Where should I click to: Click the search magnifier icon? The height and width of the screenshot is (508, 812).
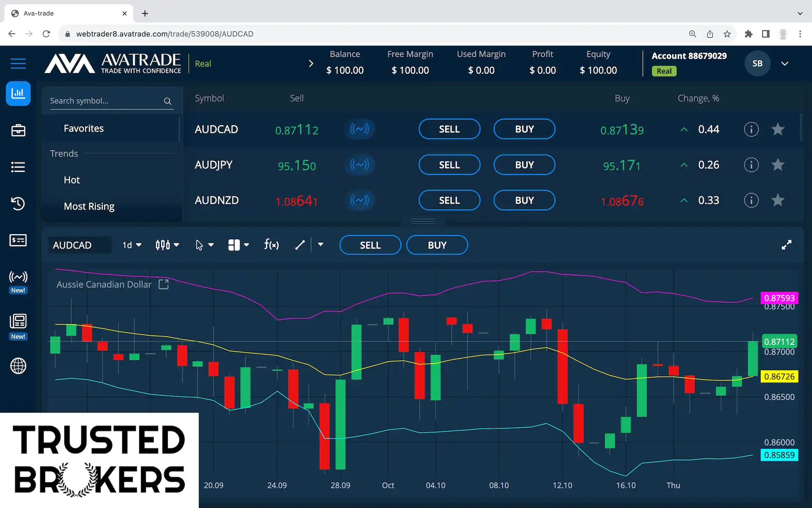click(167, 101)
